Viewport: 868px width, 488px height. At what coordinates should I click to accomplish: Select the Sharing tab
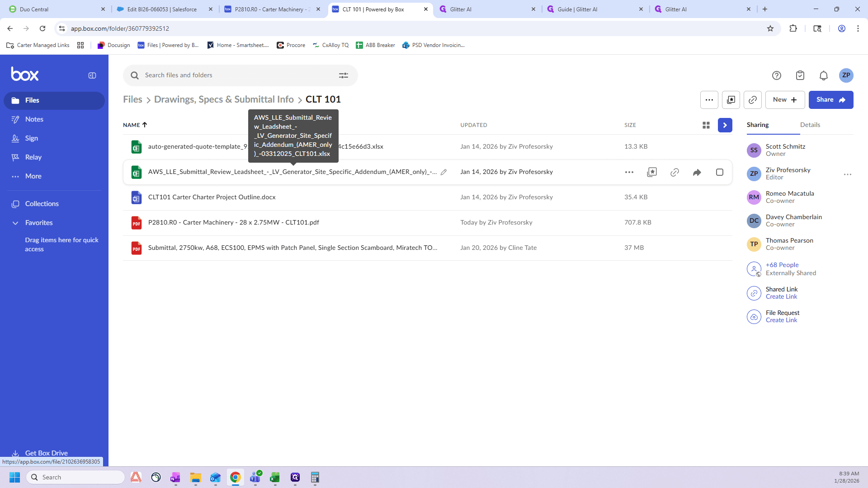(758, 125)
